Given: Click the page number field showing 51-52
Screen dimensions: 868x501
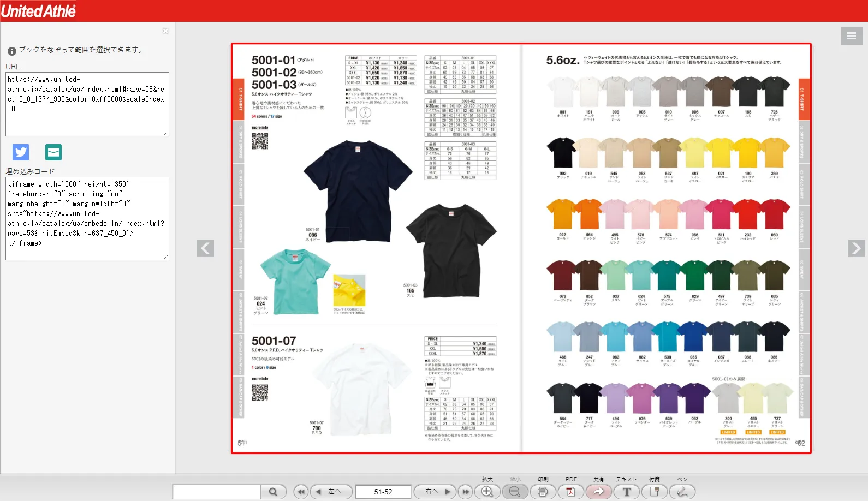Looking at the screenshot, I should tap(383, 492).
